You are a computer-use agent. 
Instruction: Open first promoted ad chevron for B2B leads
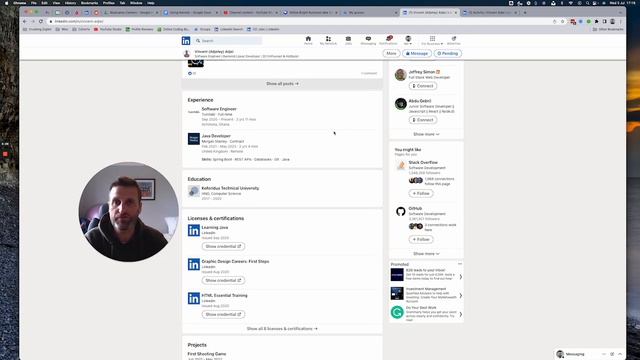[x=460, y=277]
